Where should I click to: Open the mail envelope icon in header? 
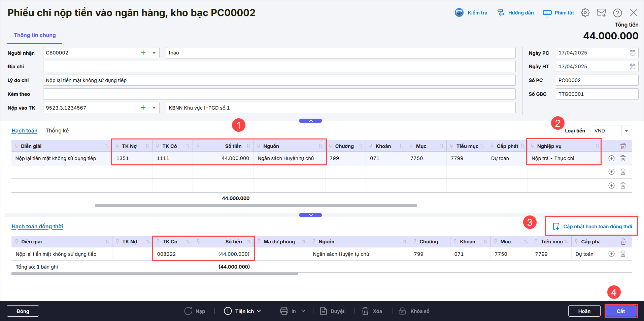(601, 13)
